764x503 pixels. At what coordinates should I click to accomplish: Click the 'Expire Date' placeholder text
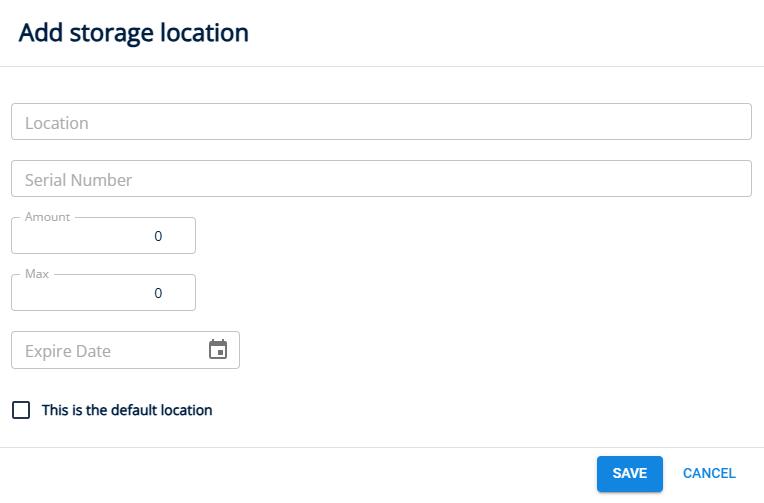68,351
